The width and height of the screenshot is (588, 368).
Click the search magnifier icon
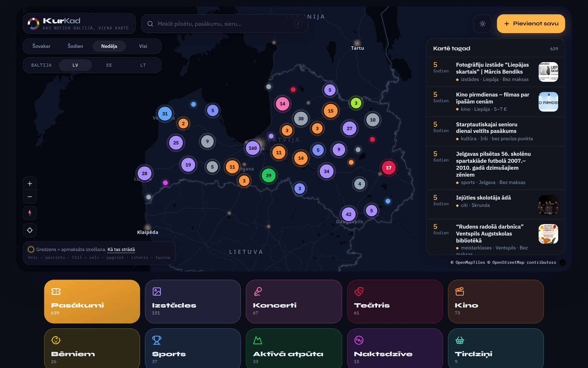150,24
